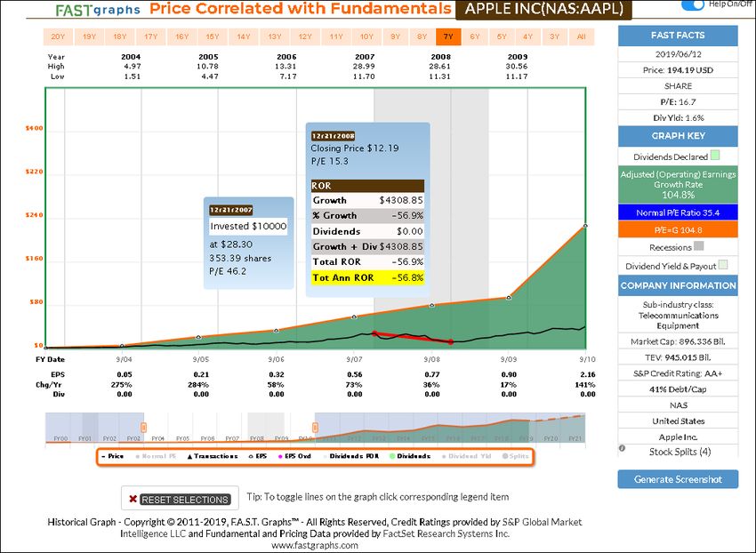Click the 9/07 EPS data point on chart
Screen dimensions: 756x553
pos(354,317)
